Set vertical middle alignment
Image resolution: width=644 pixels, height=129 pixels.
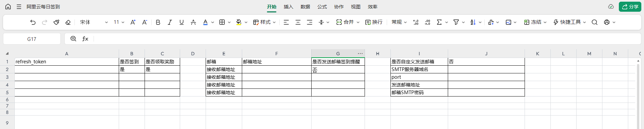321,22
